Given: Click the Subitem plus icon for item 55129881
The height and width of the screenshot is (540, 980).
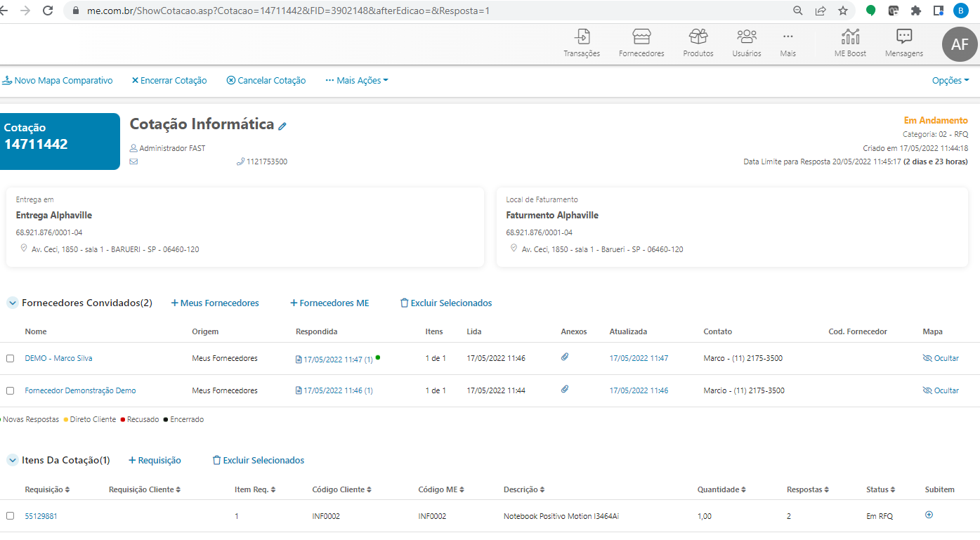Looking at the screenshot, I should [x=929, y=515].
